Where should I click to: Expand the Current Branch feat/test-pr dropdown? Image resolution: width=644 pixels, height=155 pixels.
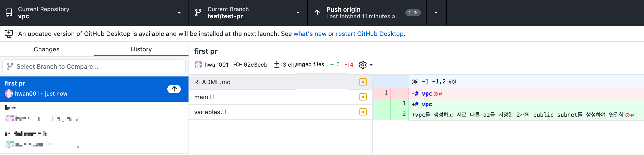[x=248, y=13]
